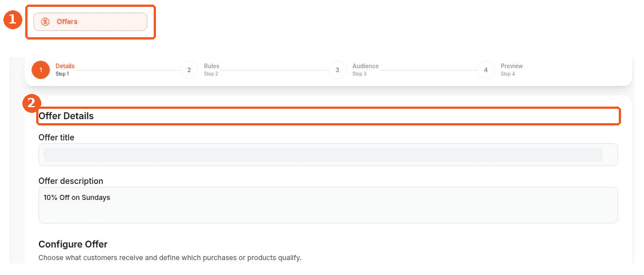Click the "Details" step label

tap(65, 66)
